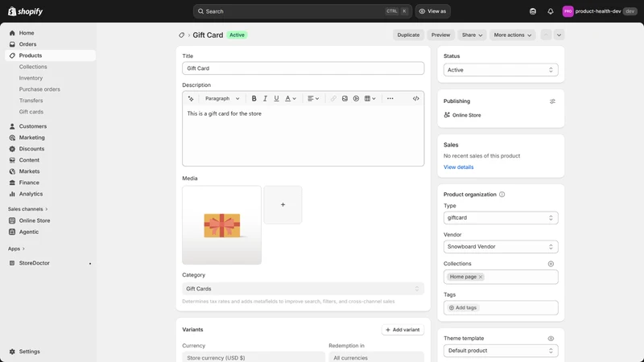Click the products tag breadcrumb icon
644x362 pixels.
click(182, 35)
